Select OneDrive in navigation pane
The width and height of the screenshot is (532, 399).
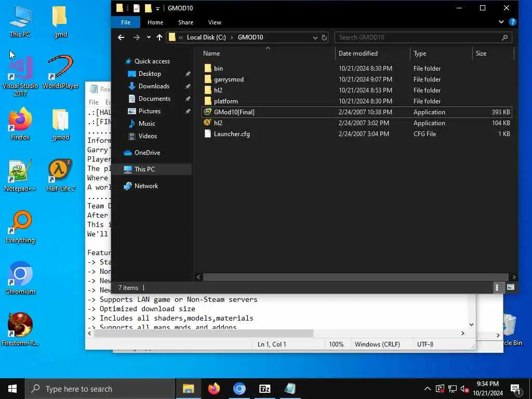pos(152,153)
